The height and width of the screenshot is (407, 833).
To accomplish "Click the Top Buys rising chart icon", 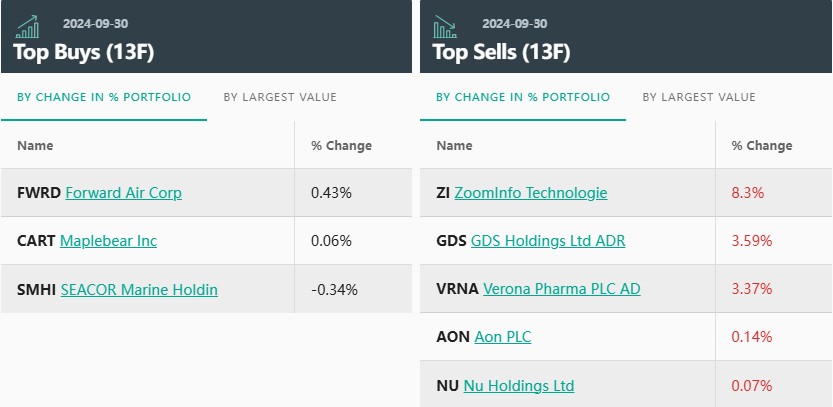I will point(28,26).
